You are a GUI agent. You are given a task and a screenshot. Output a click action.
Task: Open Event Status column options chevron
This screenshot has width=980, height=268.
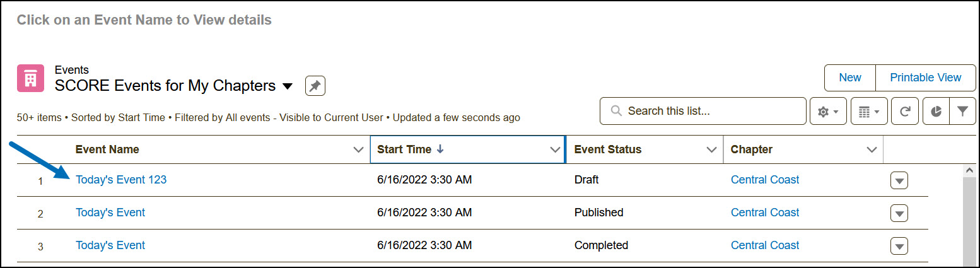point(711,150)
